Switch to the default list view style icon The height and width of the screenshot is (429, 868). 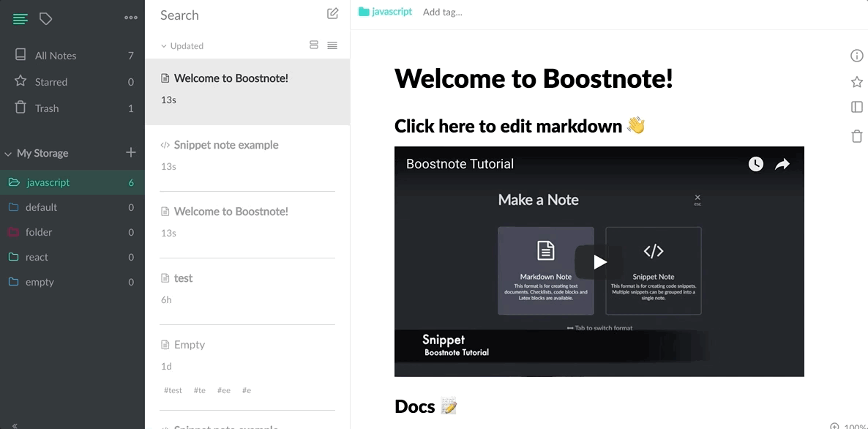click(x=314, y=45)
